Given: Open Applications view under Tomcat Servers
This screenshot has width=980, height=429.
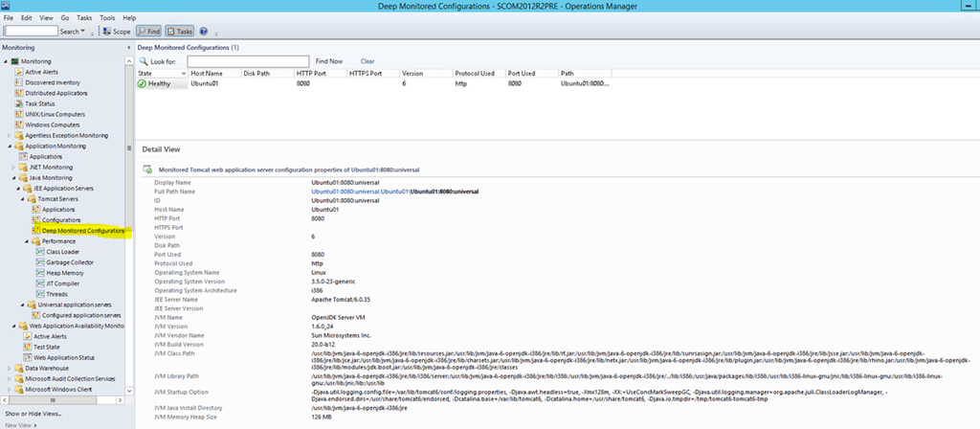Looking at the screenshot, I should 57,210.
